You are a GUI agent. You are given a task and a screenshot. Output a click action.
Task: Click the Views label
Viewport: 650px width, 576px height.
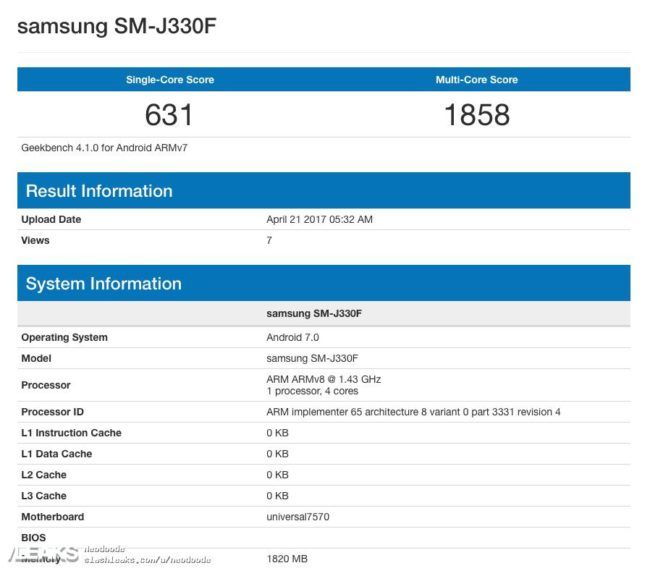pyautogui.click(x=35, y=241)
